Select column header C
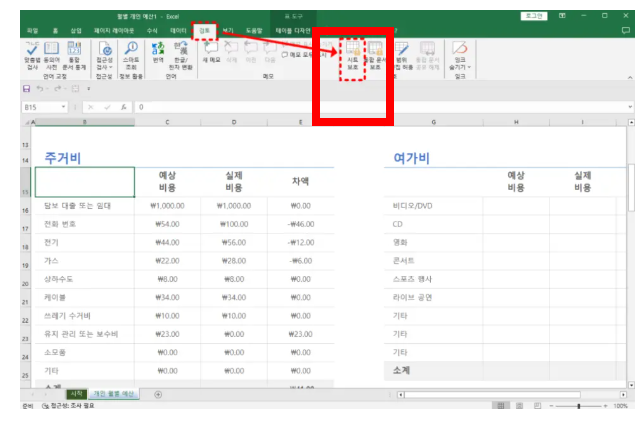This screenshot has height=448, width=642. (x=167, y=122)
